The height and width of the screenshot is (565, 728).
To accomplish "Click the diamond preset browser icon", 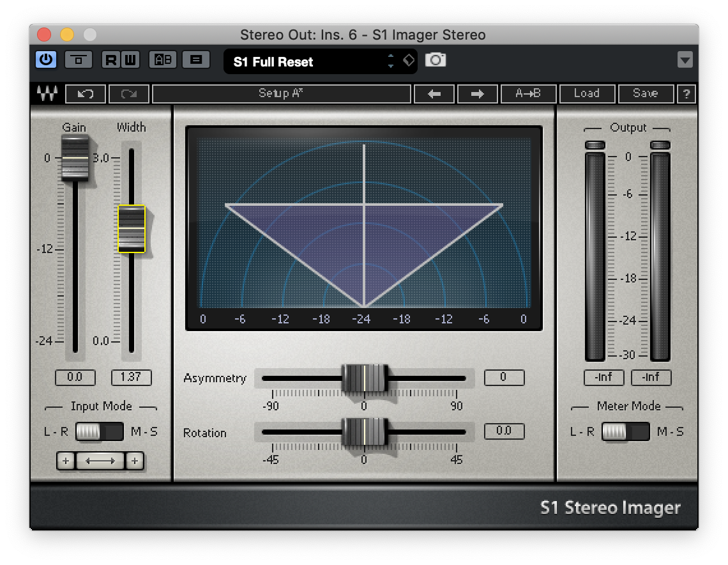I will point(409,61).
